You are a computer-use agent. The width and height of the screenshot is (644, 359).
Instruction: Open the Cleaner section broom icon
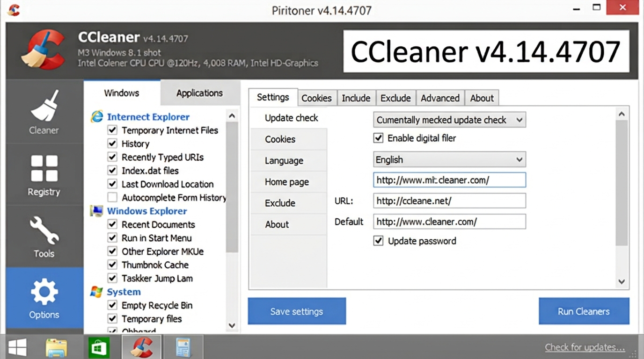44,105
